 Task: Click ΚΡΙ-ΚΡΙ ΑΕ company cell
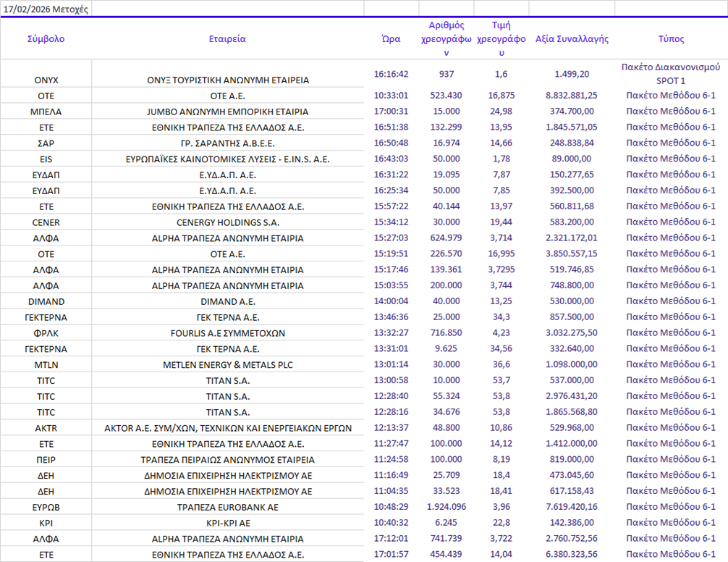coord(227,523)
